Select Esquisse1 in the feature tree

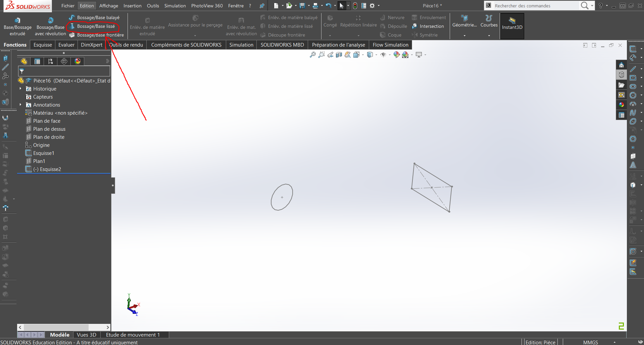[44, 153]
